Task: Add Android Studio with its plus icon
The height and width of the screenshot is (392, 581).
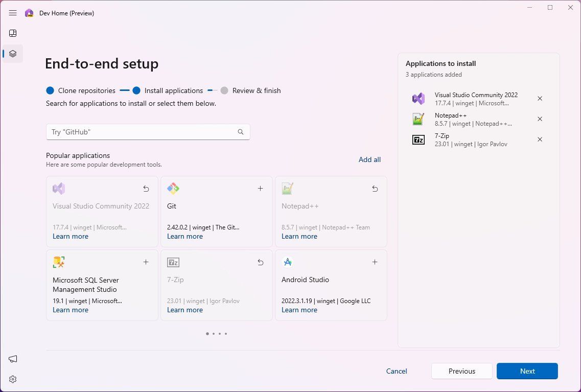Action: pyautogui.click(x=375, y=262)
